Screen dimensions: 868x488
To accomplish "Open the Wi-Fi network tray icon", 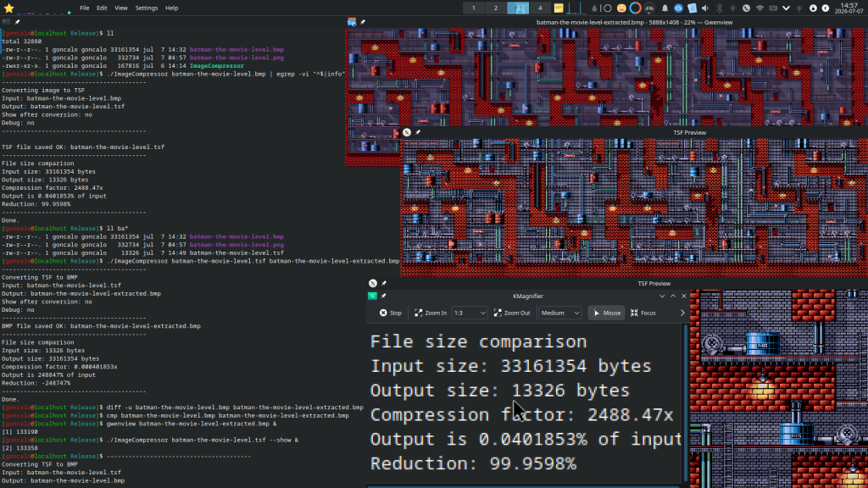I will pos(759,8).
